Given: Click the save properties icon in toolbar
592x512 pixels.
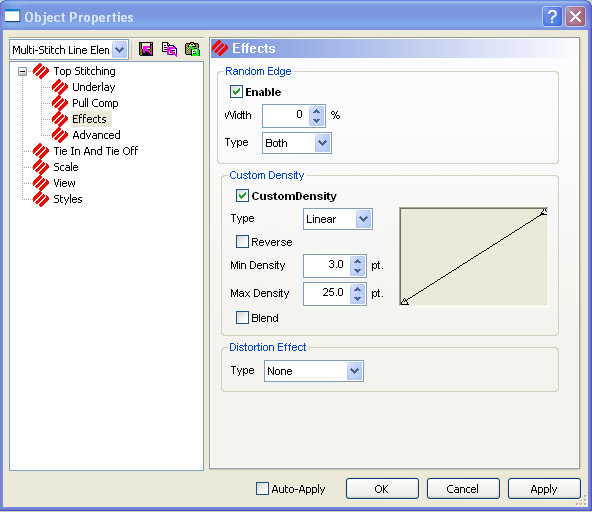Looking at the screenshot, I should click(x=146, y=49).
